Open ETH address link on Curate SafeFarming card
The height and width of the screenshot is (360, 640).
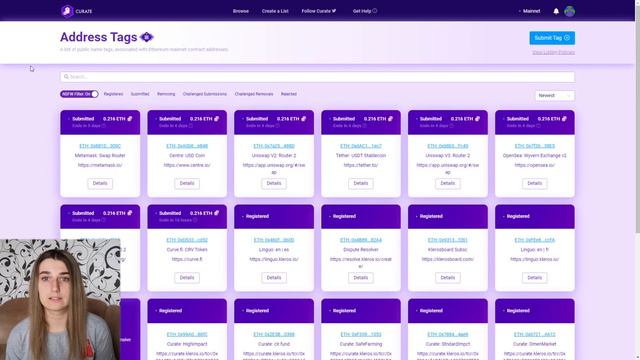click(361, 334)
